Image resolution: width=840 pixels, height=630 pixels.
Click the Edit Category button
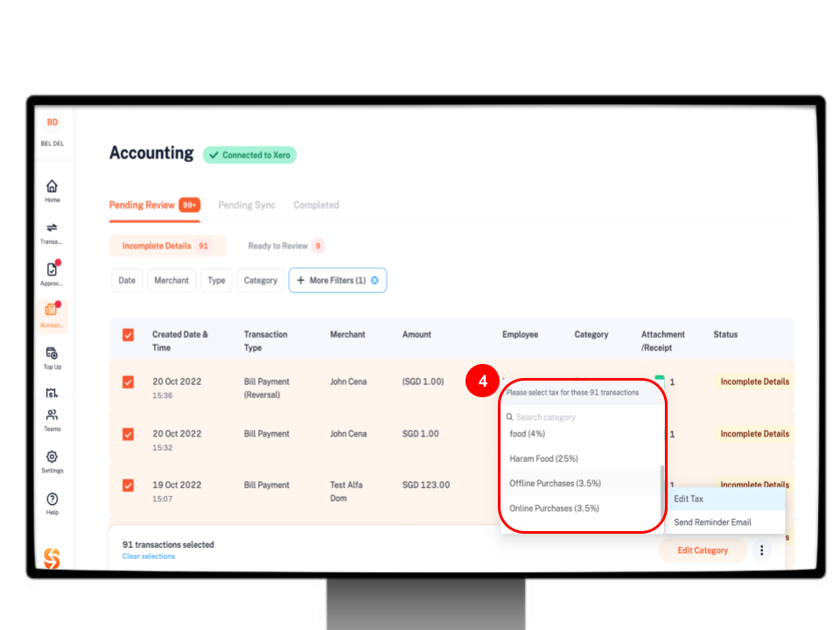pyautogui.click(x=703, y=550)
